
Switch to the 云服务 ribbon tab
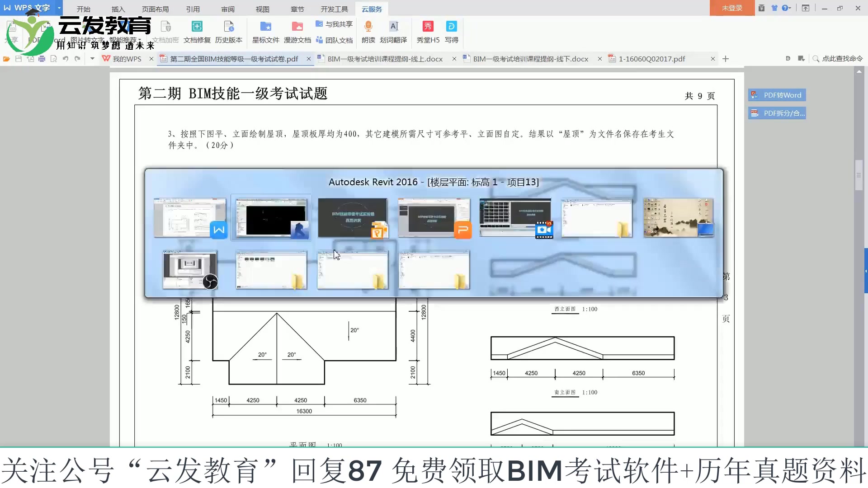coord(371,9)
